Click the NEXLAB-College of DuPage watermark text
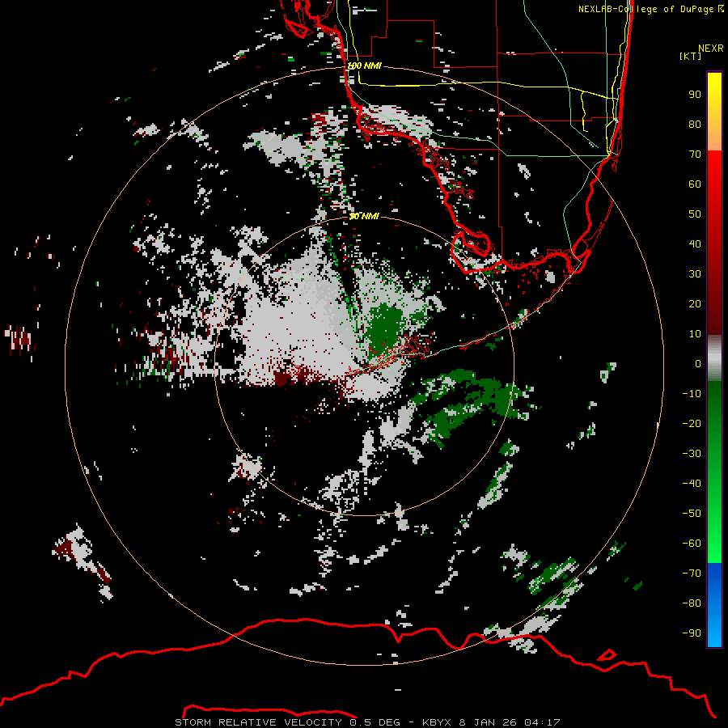The width and height of the screenshot is (728, 728). click(650, 9)
